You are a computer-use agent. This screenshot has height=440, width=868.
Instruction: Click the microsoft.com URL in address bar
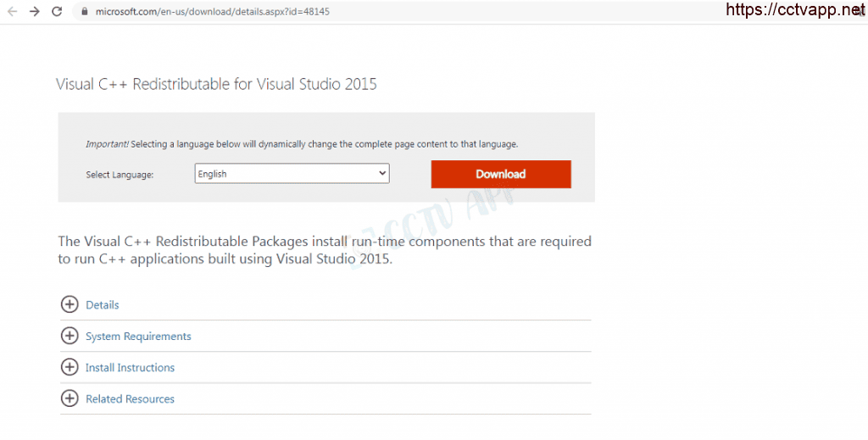[212, 12]
